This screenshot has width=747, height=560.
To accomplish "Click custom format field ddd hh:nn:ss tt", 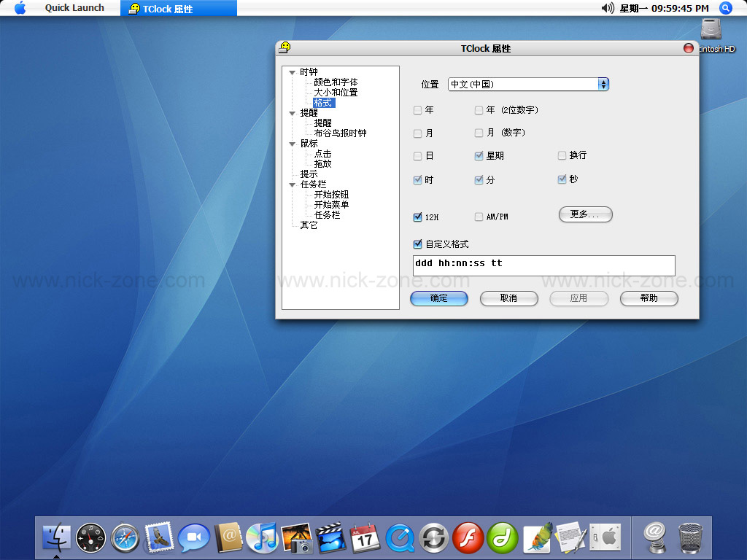I will tap(543, 265).
